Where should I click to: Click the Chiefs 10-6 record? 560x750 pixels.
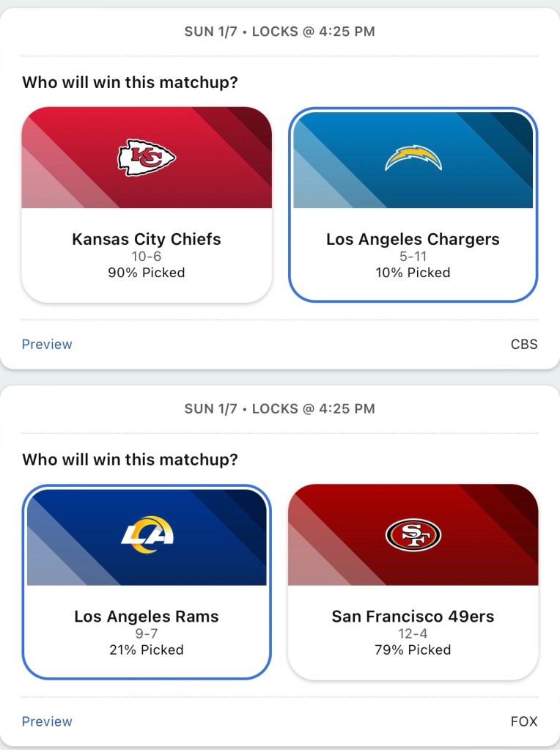click(x=147, y=257)
